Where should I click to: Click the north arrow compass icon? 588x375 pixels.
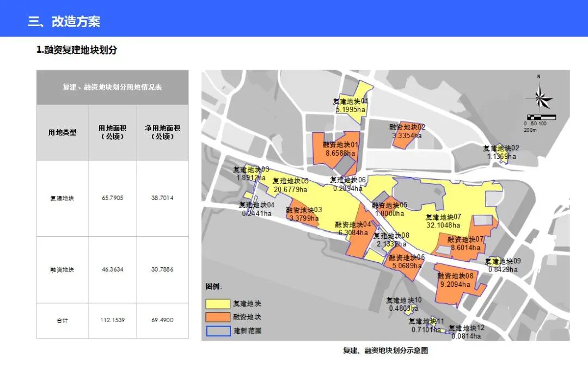tap(540, 98)
